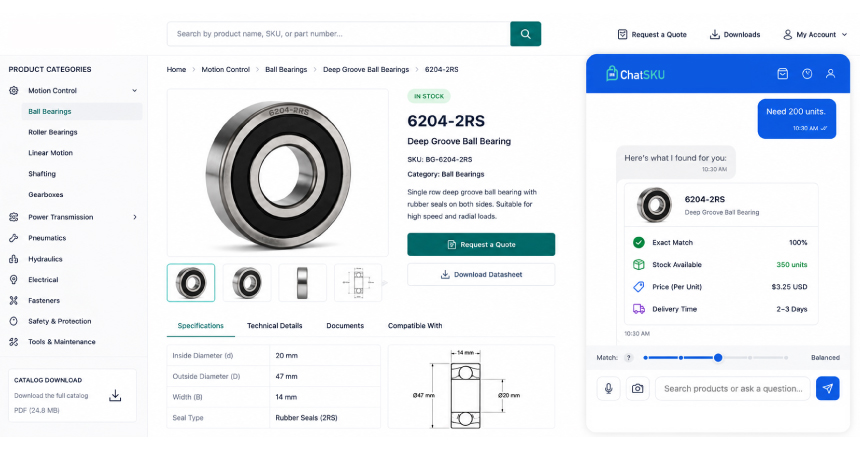Click the Match help question mark icon

[x=629, y=358]
